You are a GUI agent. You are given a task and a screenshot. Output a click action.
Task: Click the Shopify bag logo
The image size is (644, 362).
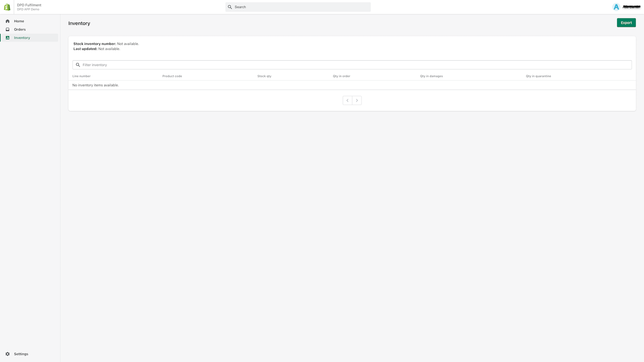(x=7, y=7)
